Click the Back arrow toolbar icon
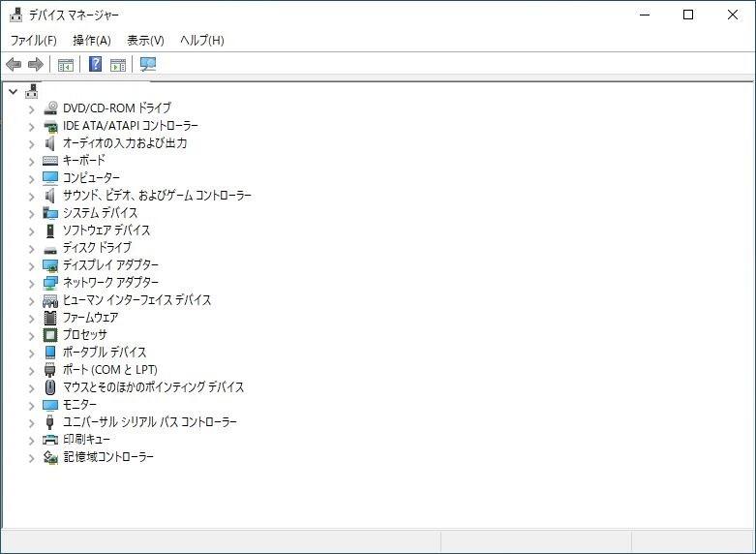Screen dimensions: 756x554 tap(14, 64)
